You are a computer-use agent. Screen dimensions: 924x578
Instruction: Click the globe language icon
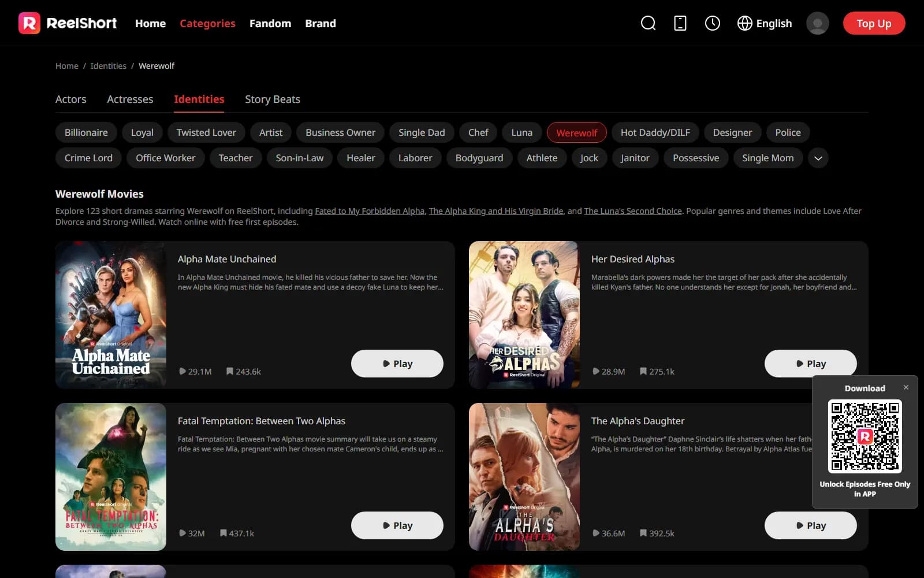pos(745,23)
